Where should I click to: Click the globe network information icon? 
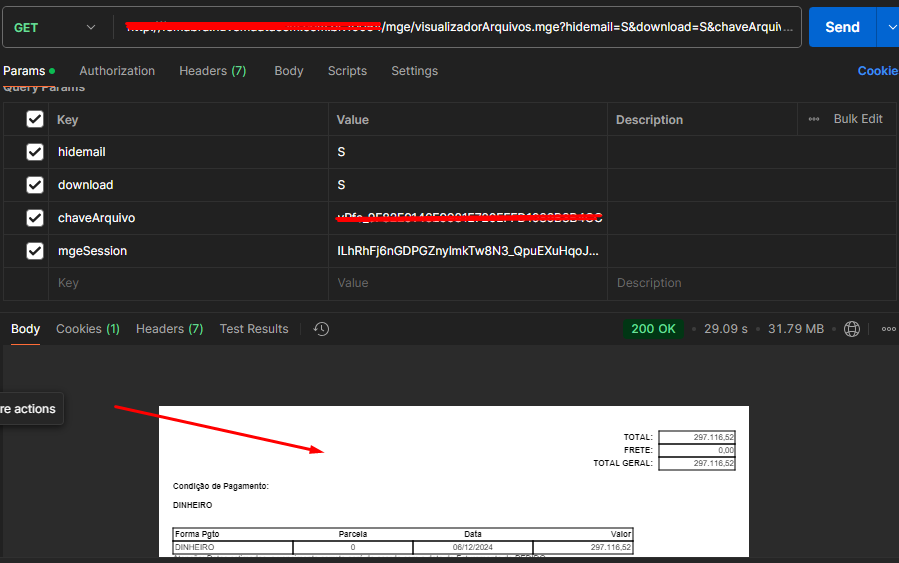(852, 329)
